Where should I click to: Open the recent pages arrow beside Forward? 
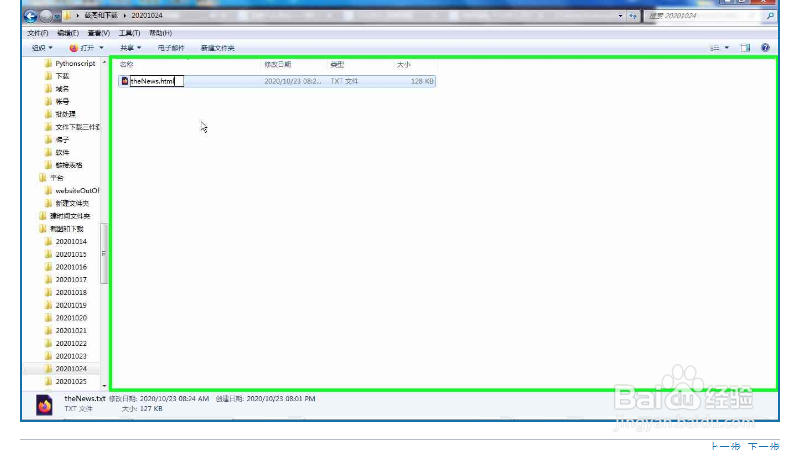pos(57,17)
